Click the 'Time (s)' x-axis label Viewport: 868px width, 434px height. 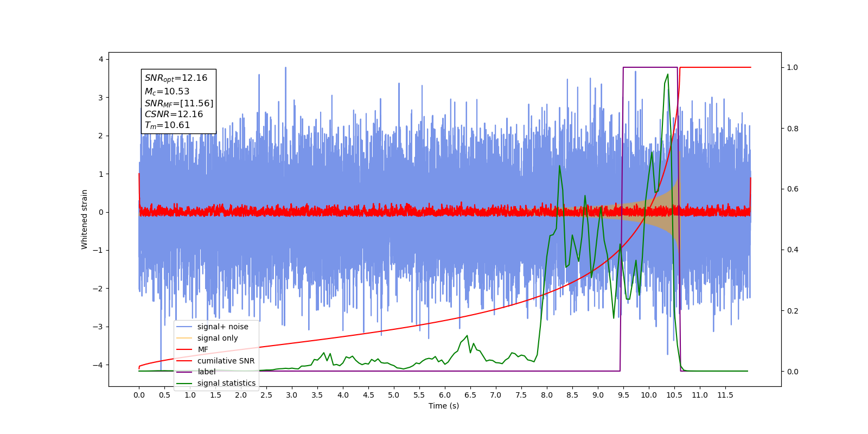point(444,406)
